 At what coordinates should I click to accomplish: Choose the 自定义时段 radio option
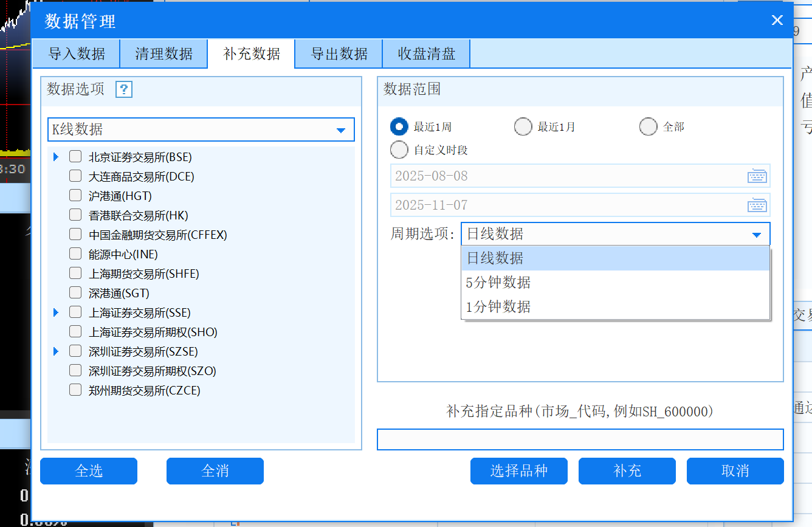pyautogui.click(x=399, y=150)
